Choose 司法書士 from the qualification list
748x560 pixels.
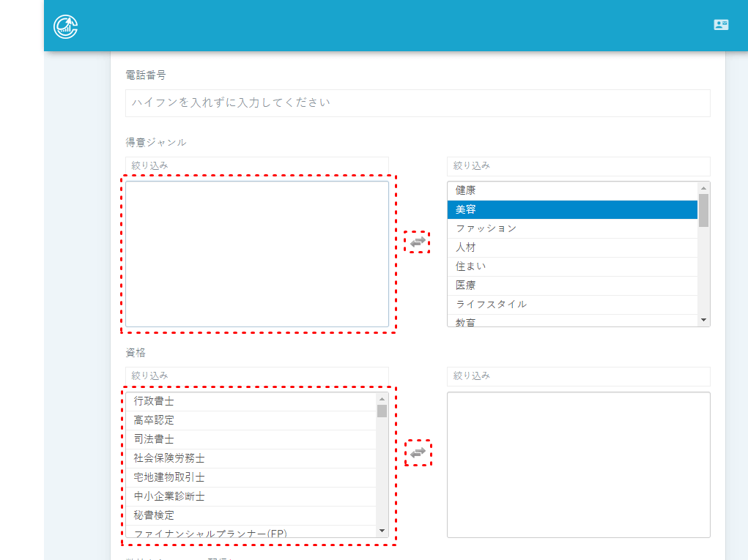251,439
